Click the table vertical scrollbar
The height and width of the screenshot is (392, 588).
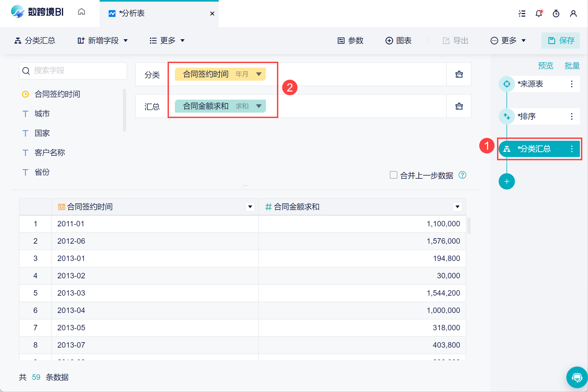coord(469,225)
